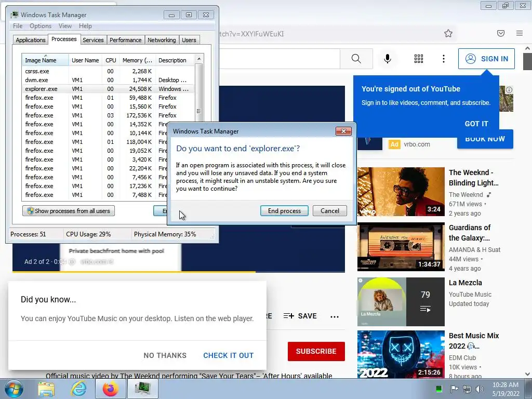532x399 pixels.
Task: Bookmark page with the star icon
Action: point(448,33)
